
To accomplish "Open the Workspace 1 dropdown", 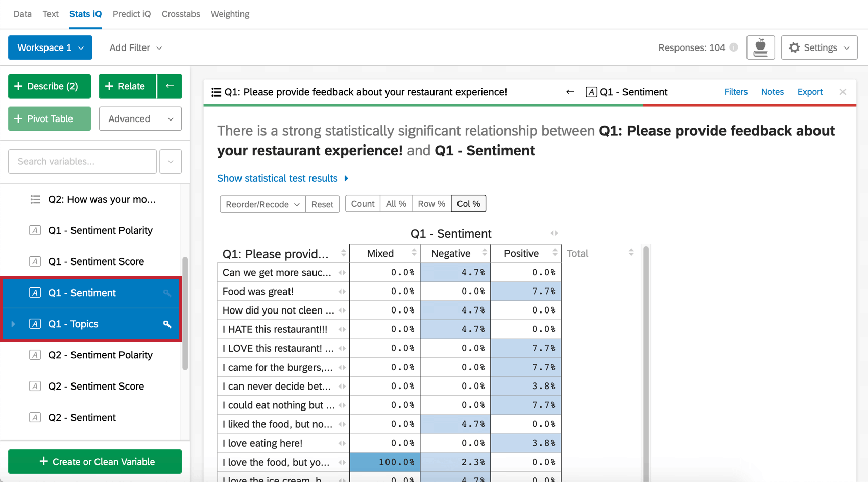I will pyautogui.click(x=50, y=47).
